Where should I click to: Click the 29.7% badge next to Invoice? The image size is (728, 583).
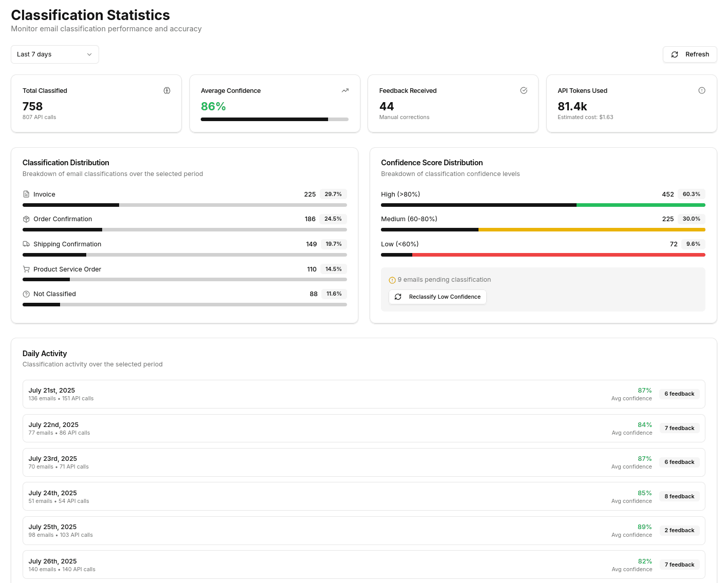[333, 194]
